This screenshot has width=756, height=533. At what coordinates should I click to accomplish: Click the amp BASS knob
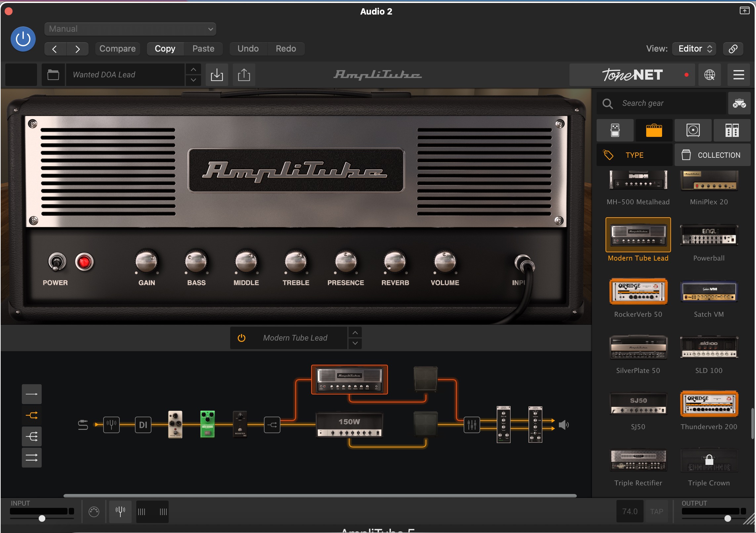[196, 262]
